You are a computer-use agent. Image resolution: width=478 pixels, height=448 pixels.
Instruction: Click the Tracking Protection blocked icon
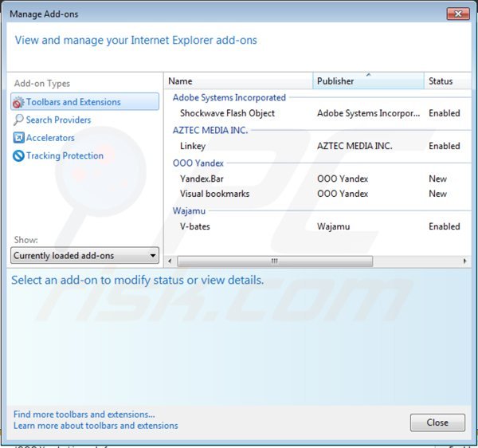[18, 155]
